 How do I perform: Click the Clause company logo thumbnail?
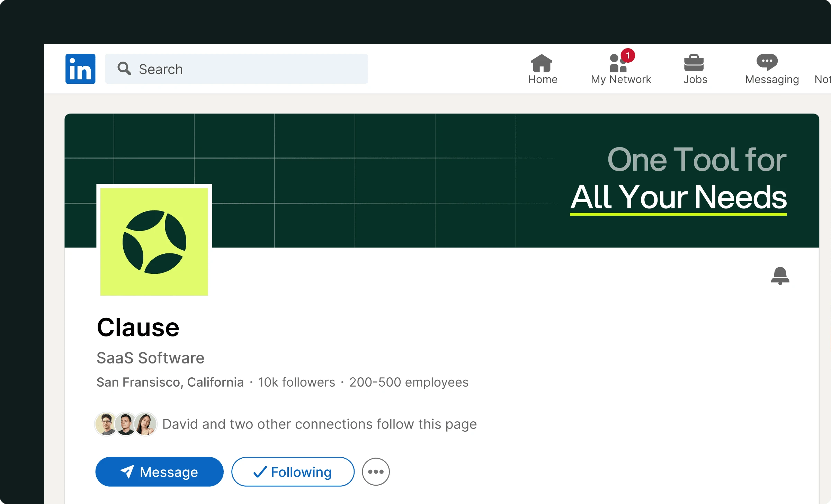[154, 241]
